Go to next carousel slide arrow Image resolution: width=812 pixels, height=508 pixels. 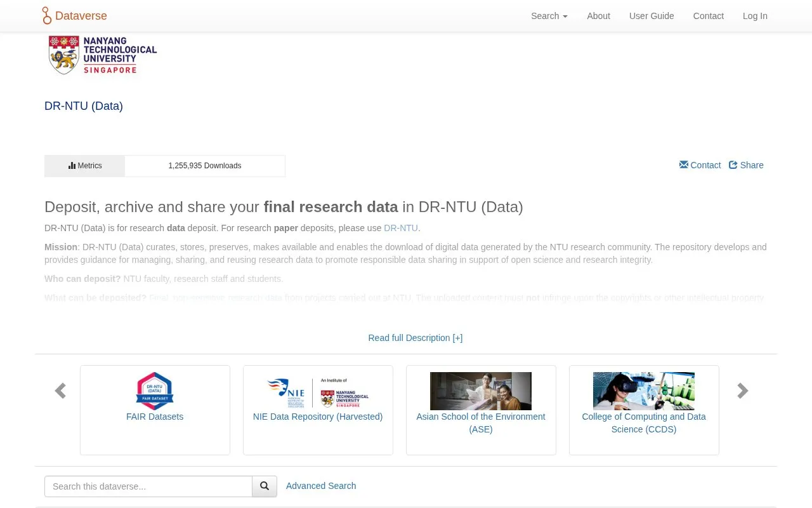click(743, 391)
